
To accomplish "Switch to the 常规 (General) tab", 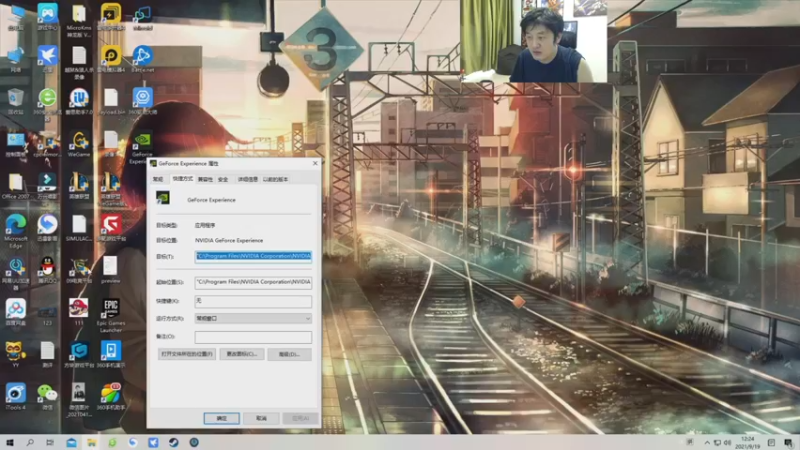I will point(158,179).
